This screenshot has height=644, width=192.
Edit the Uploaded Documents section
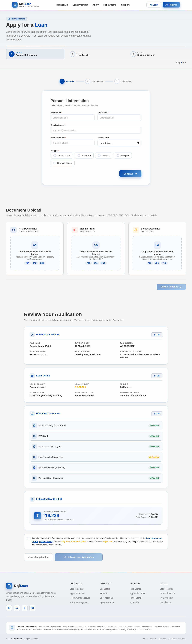157,414
